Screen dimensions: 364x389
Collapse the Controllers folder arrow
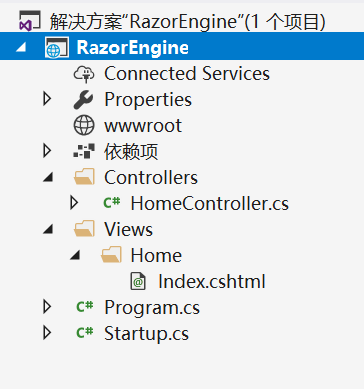coord(48,177)
